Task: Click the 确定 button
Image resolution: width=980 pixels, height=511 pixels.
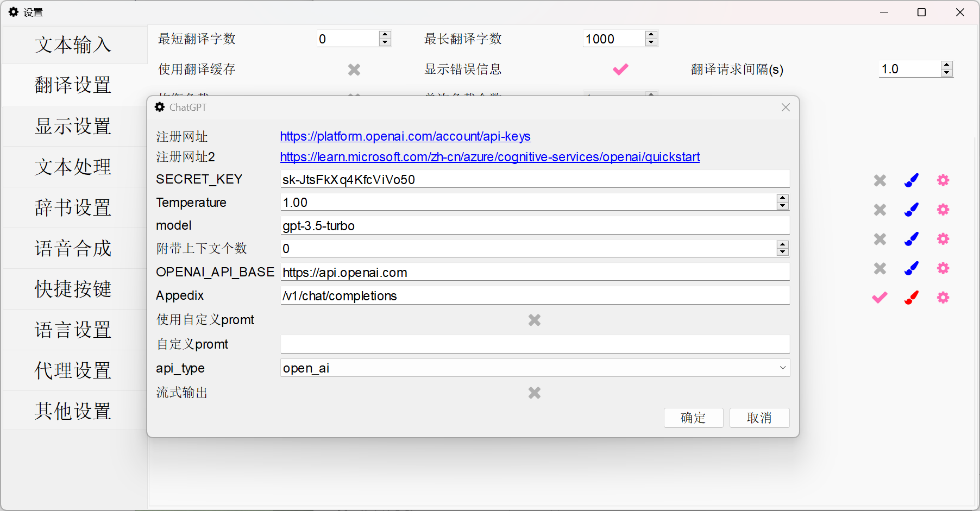Action: pyautogui.click(x=693, y=418)
